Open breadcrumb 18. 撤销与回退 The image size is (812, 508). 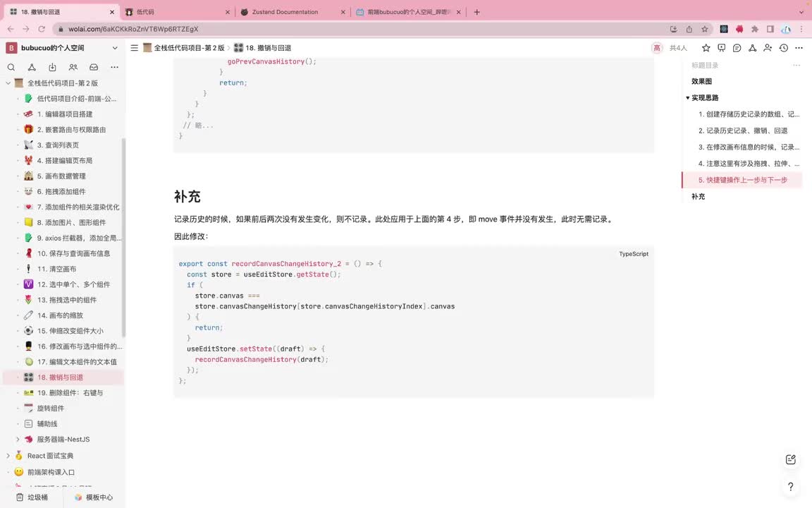(x=262, y=48)
